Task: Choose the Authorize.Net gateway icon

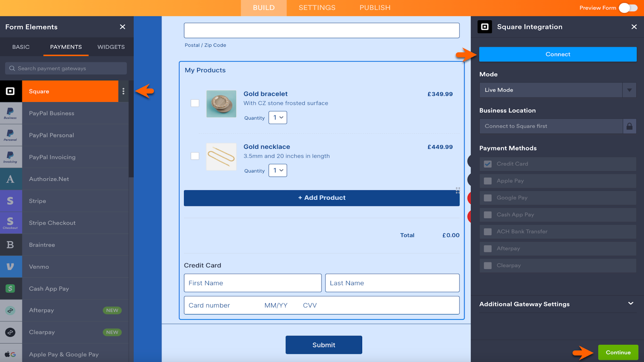Action: tap(10, 179)
